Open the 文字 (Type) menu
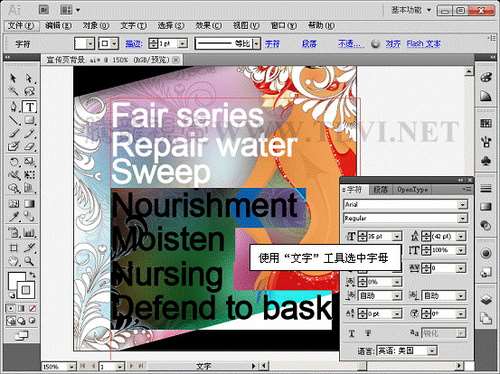The image size is (500, 374). pyautogui.click(x=133, y=26)
